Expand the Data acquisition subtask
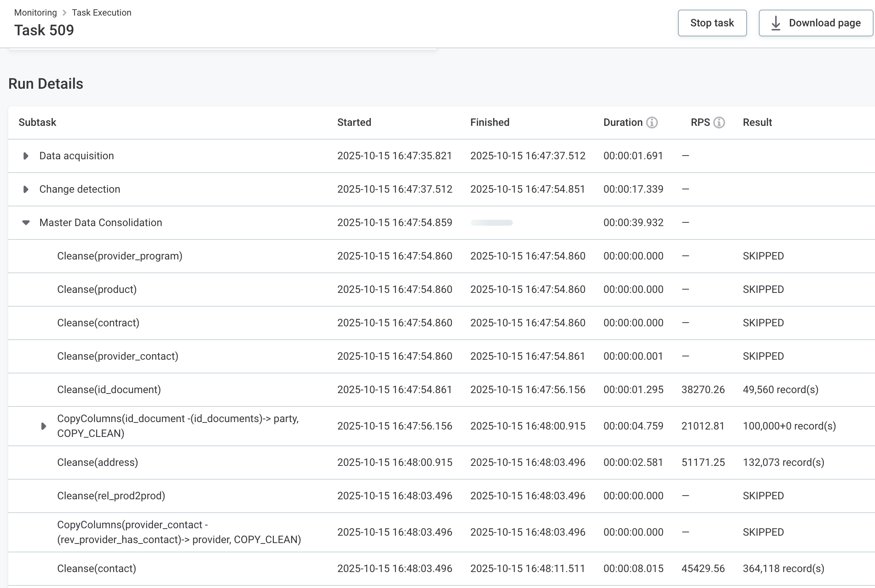875x588 pixels. pyautogui.click(x=26, y=156)
